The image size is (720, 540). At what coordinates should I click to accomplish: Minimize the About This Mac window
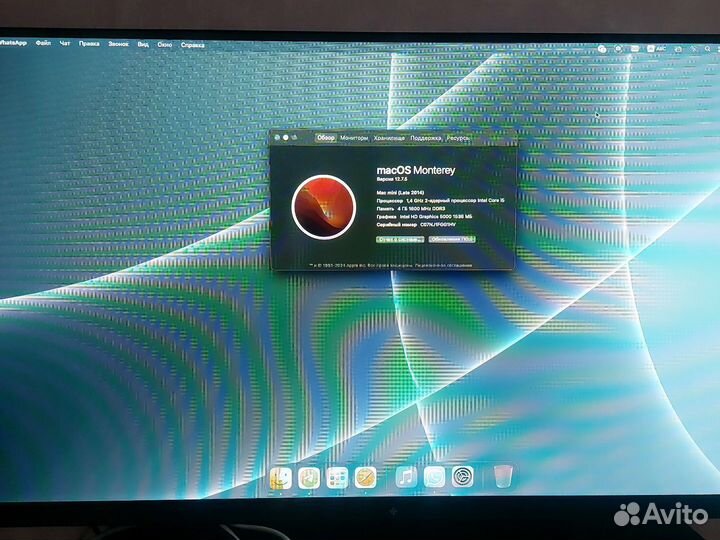coord(286,137)
